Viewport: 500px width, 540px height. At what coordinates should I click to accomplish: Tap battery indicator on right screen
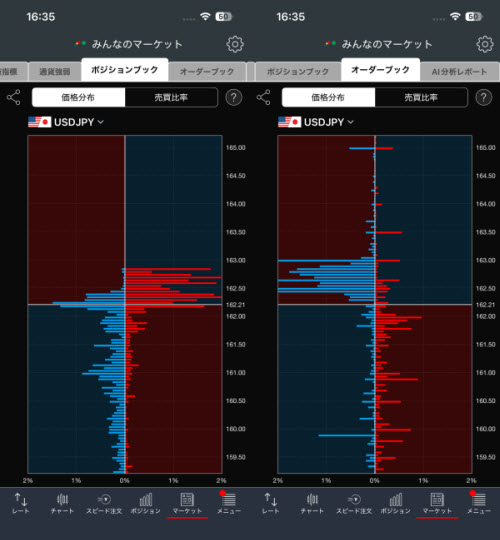click(x=474, y=17)
